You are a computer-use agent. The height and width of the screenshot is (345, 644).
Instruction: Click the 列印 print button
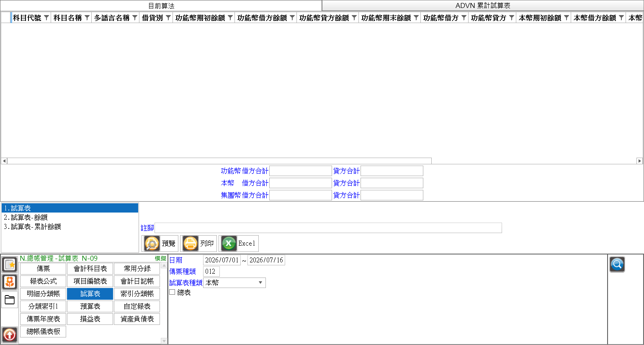tap(198, 244)
